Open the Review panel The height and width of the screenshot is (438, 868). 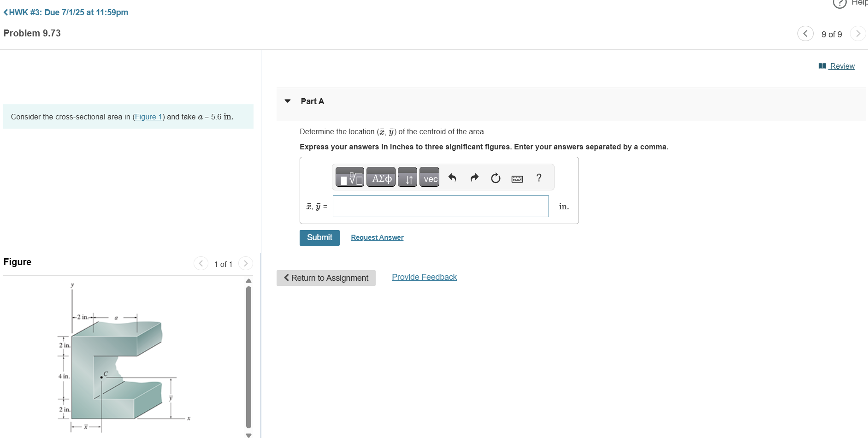841,66
